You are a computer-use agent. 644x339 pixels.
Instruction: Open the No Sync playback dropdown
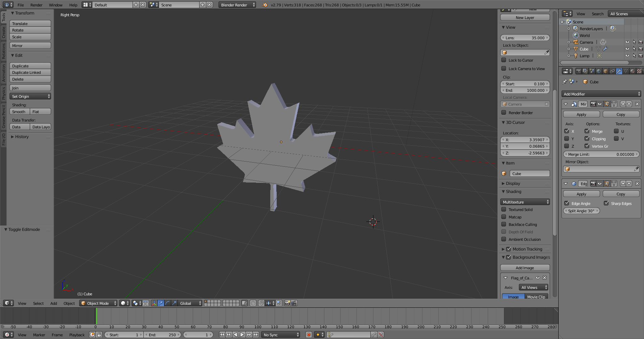pos(281,335)
